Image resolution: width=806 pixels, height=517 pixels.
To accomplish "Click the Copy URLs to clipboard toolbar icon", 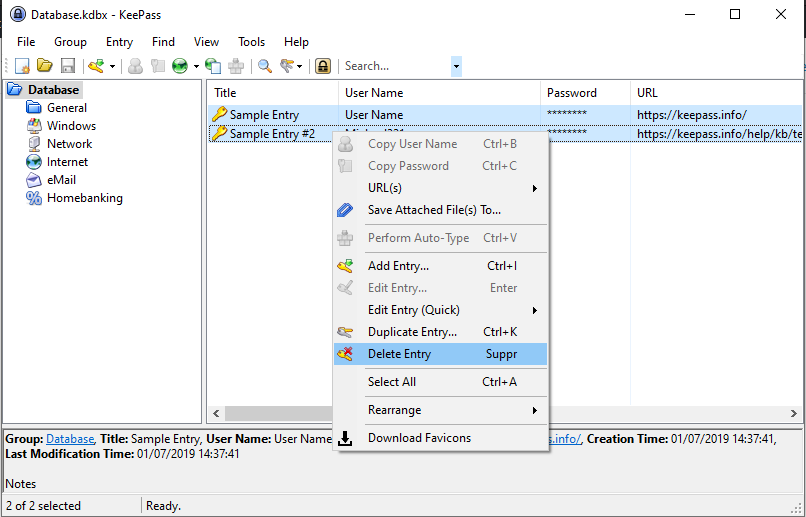I will (x=213, y=66).
